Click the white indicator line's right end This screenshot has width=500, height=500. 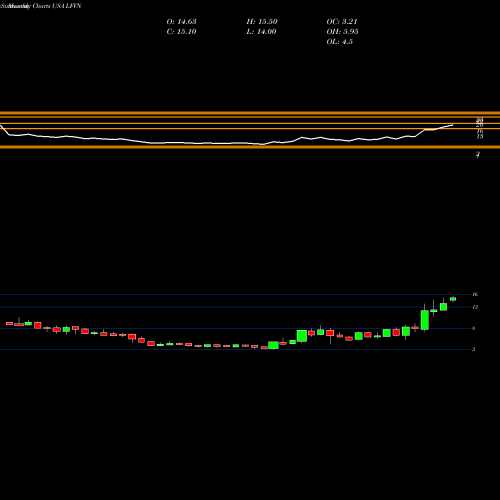click(x=452, y=125)
